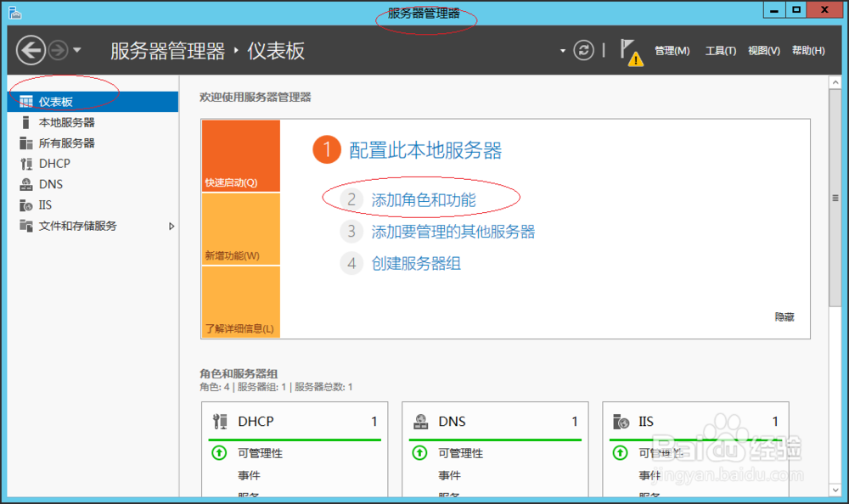Expand the 文件和存储服务 arrow
This screenshot has width=849, height=504.
point(171,226)
